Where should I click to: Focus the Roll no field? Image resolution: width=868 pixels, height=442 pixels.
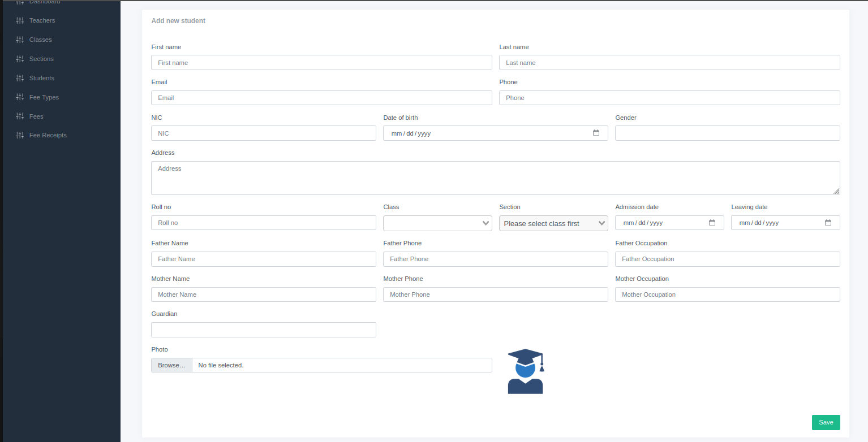[x=264, y=223]
